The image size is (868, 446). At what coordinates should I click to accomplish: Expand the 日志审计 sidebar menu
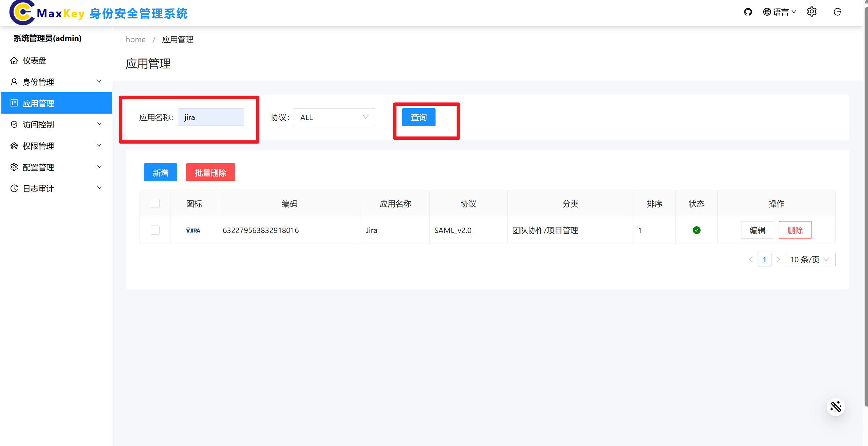tap(56, 188)
